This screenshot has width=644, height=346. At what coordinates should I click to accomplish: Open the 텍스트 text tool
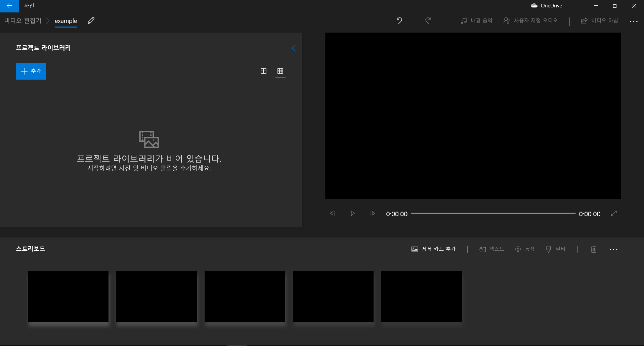tap(491, 249)
